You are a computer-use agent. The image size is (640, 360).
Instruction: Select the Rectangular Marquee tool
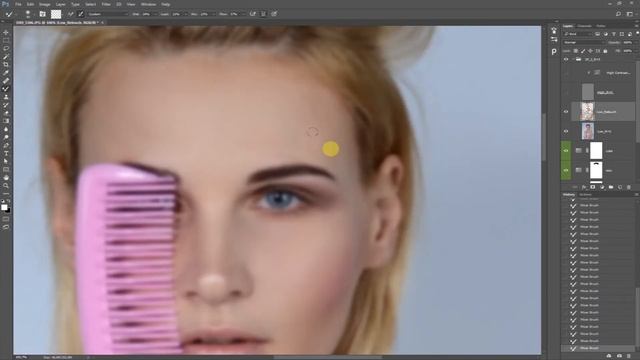click(x=6, y=40)
